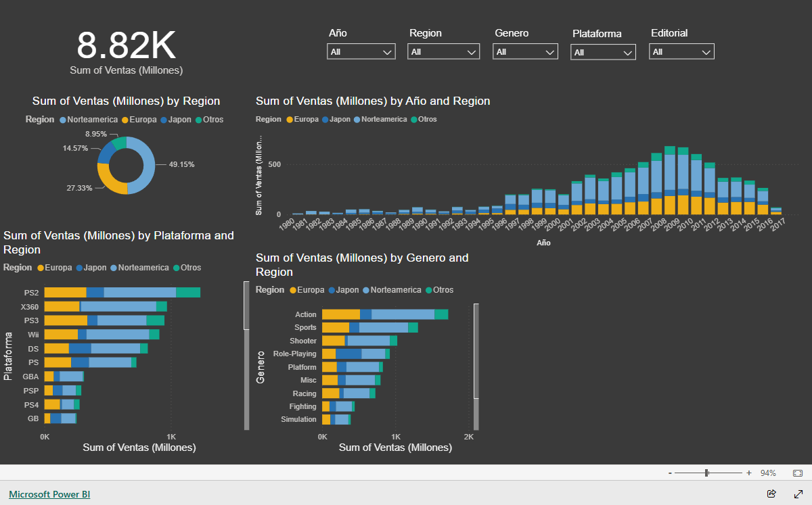The width and height of the screenshot is (812, 505).
Task: Select the Simulation genre label
Action: 298,419
